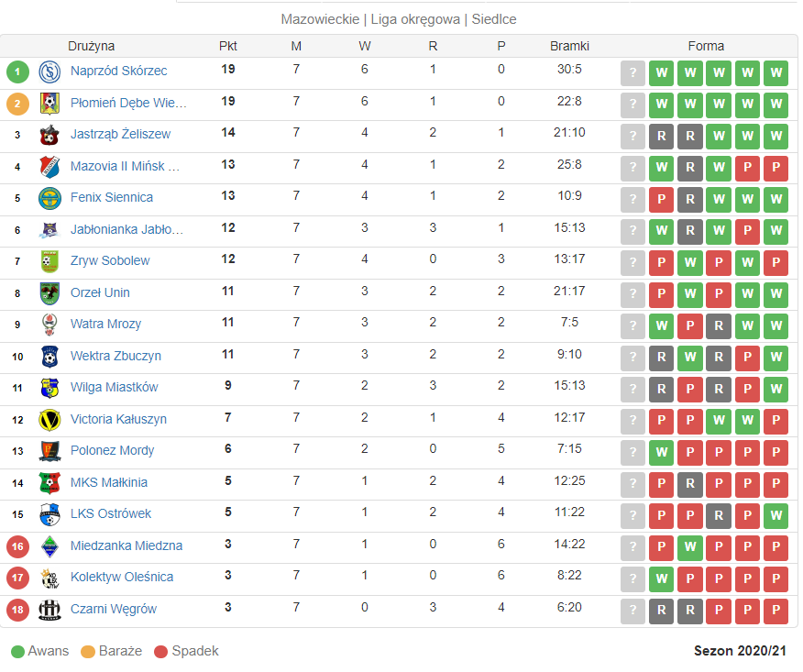
Task: Sort table by the Pkt column header
Action: pos(228,46)
